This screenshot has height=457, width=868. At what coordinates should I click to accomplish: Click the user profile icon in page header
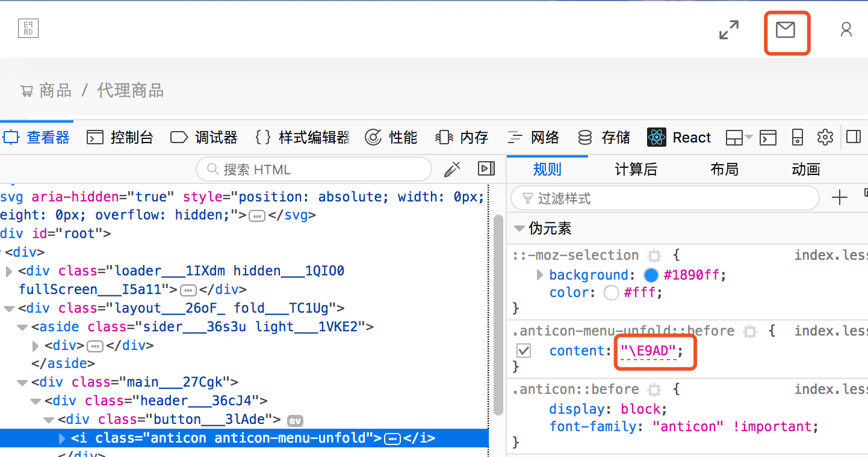pos(846,29)
